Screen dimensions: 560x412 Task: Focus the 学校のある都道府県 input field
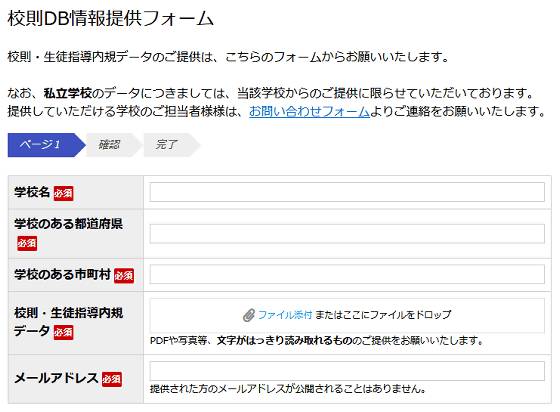[347, 233]
